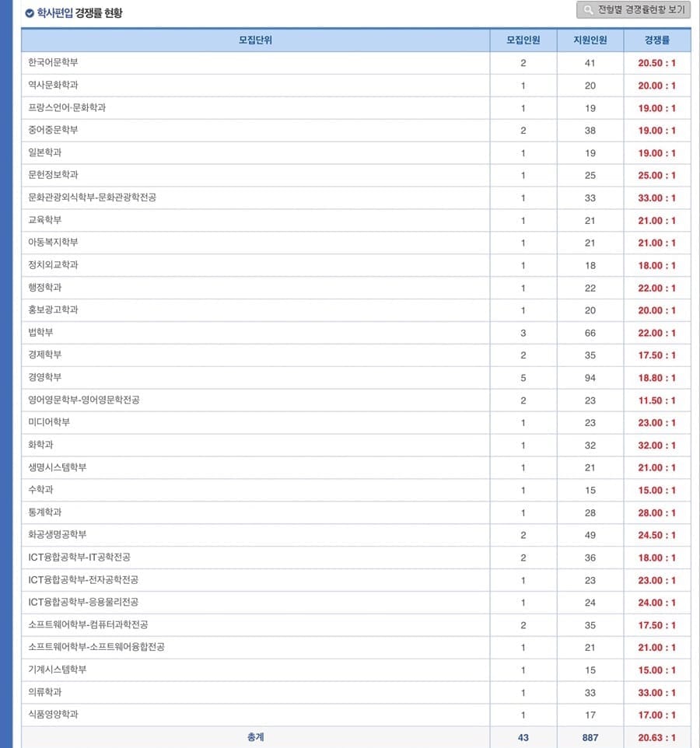Click total competition rate 20.63 : 1
The image size is (700, 748).
point(657,738)
